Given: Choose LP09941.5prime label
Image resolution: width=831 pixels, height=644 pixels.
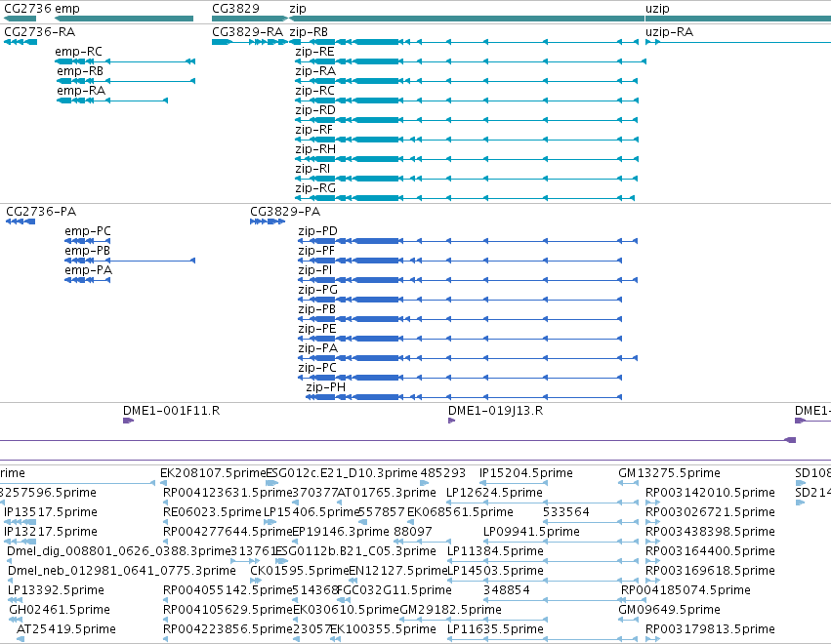Looking at the screenshot, I should 531,532.
